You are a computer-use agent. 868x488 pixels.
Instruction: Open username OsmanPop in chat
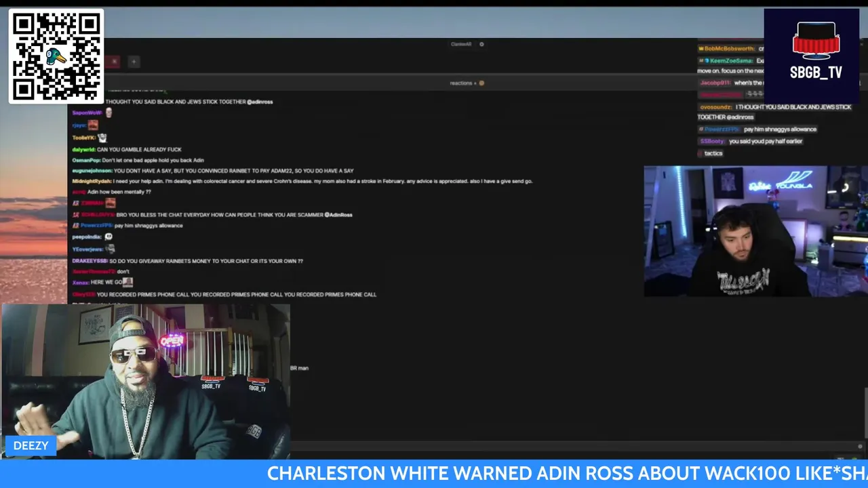(x=86, y=160)
